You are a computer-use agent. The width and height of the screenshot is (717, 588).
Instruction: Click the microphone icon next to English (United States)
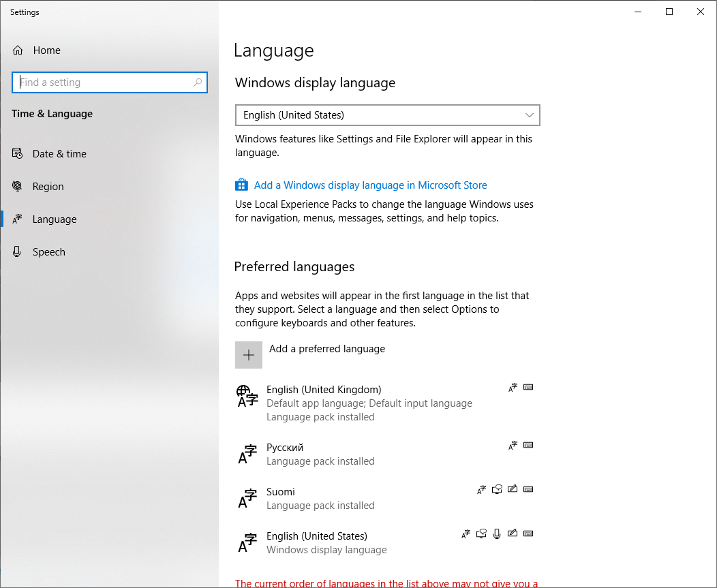pyautogui.click(x=497, y=533)
